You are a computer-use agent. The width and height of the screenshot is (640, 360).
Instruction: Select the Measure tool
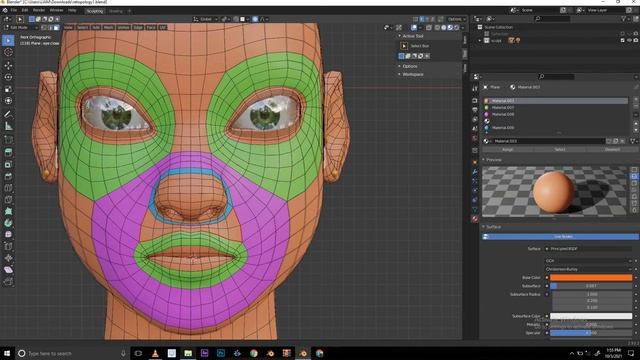click(8, 127)
